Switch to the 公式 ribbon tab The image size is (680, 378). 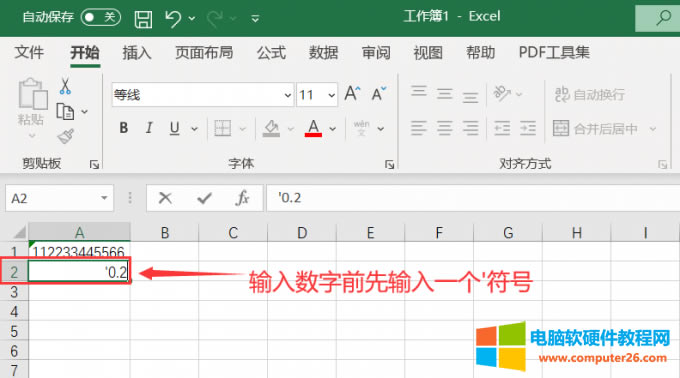point(271,52)
